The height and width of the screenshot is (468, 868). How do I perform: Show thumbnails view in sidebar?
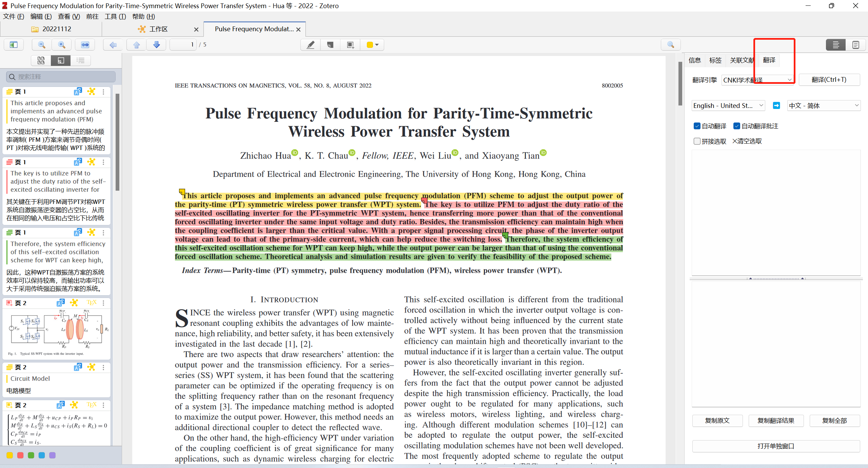click(x=41, y=60)
